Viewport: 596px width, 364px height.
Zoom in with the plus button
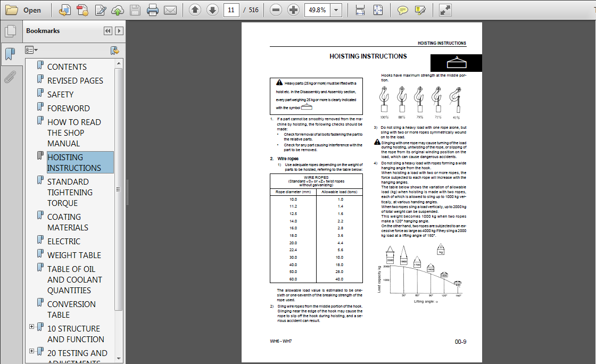[x=293, y=10]
